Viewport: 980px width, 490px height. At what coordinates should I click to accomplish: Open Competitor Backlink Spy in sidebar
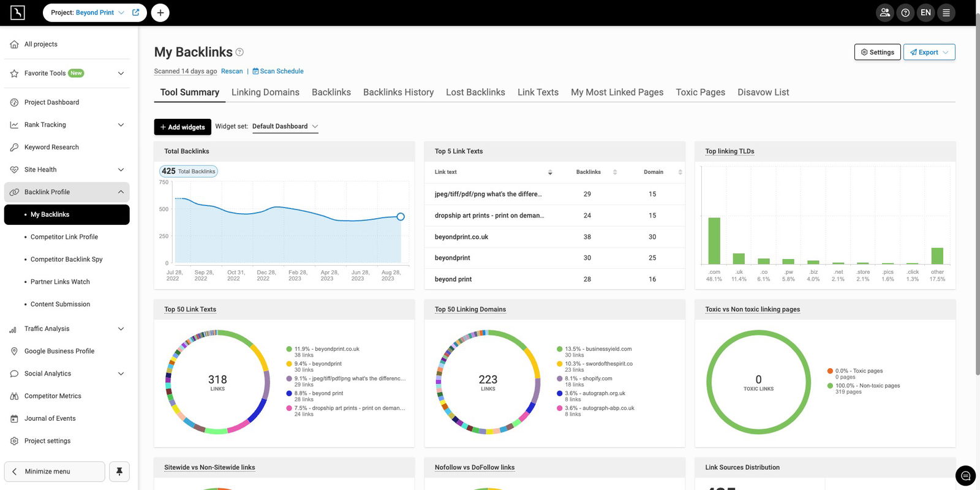point(66,259)
